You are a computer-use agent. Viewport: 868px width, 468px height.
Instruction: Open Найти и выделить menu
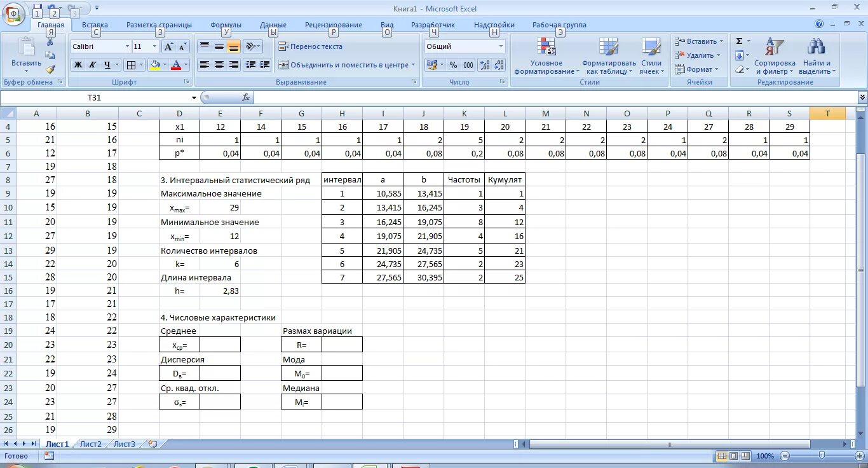pyautogui.click(x=817, y=56)
